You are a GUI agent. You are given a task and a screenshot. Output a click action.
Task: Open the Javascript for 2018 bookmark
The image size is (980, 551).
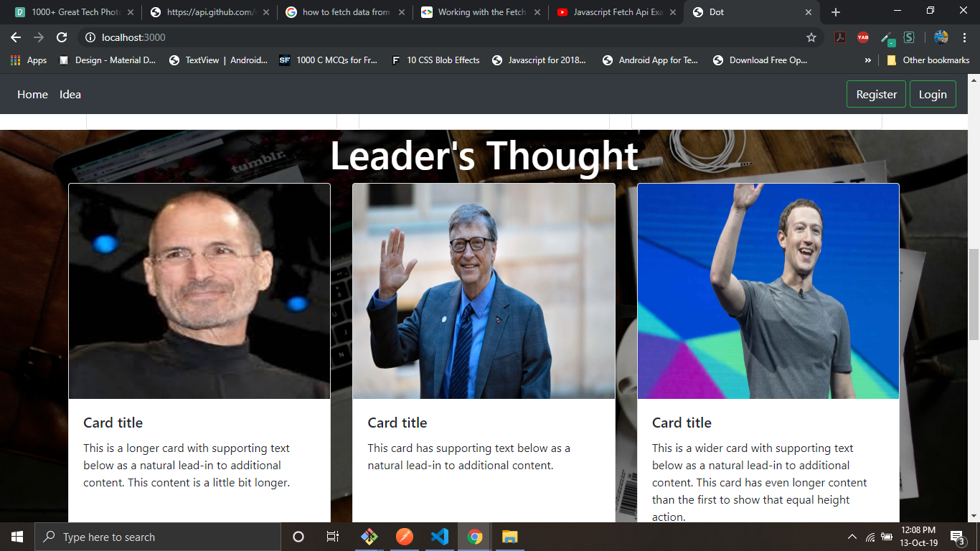[539, 60]
